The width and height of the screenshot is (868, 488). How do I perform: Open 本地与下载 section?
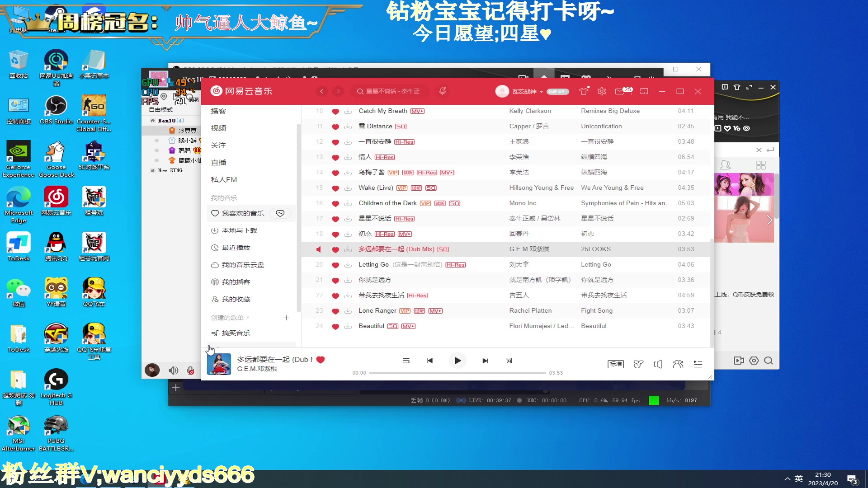pos(239,230)
